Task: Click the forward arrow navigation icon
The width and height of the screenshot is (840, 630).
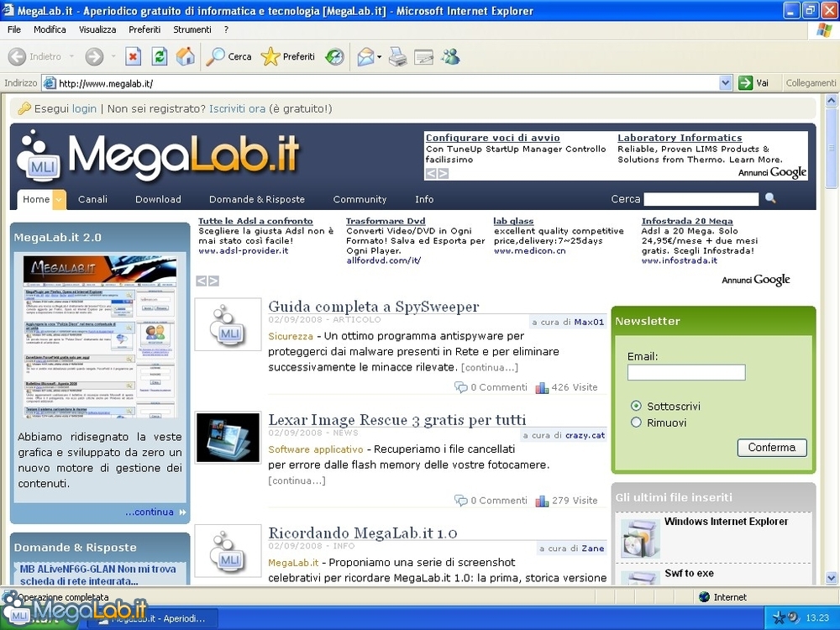Action: [x=94, y=56]
